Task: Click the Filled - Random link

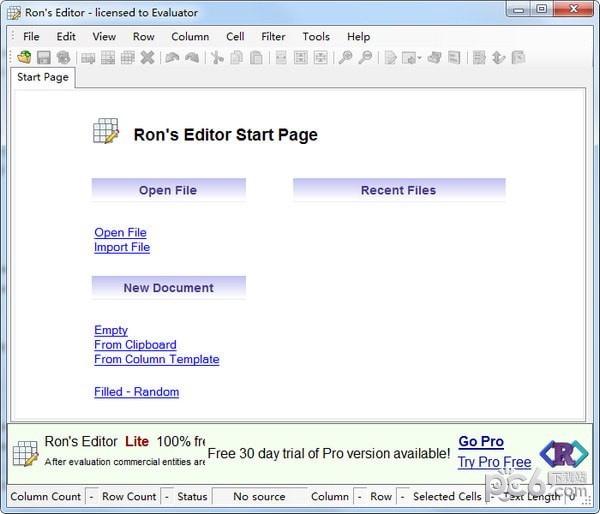Action: (x=137, y=392)
